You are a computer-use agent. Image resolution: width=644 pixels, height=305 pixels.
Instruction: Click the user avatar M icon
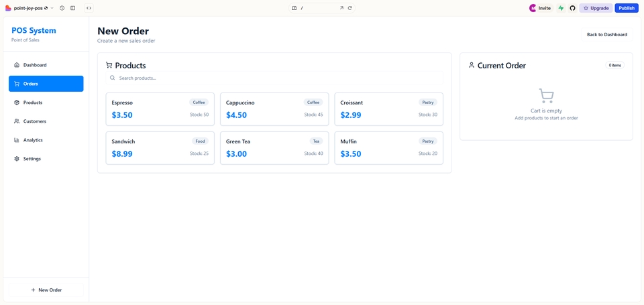pos(533,8)
